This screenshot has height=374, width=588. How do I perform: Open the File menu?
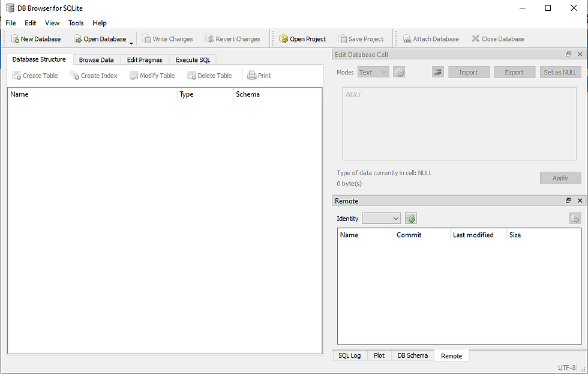(x=11, y=23)
